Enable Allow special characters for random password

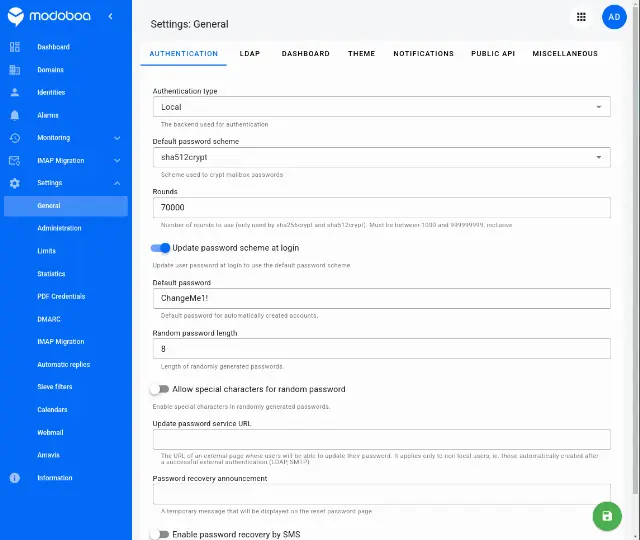pyautogui.click(x=159, y=389)
